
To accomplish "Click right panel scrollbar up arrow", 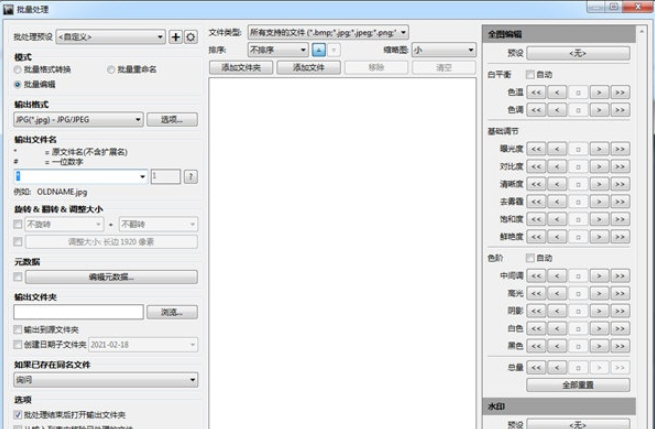I will pos(642,31).
